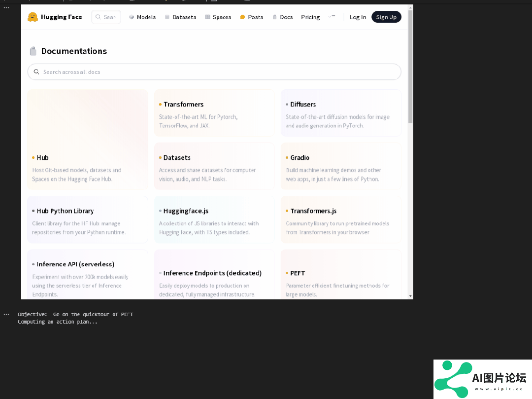Click the Spaces grid icon in navbar
Screen dimensions: 532x399
click(208, 17)
